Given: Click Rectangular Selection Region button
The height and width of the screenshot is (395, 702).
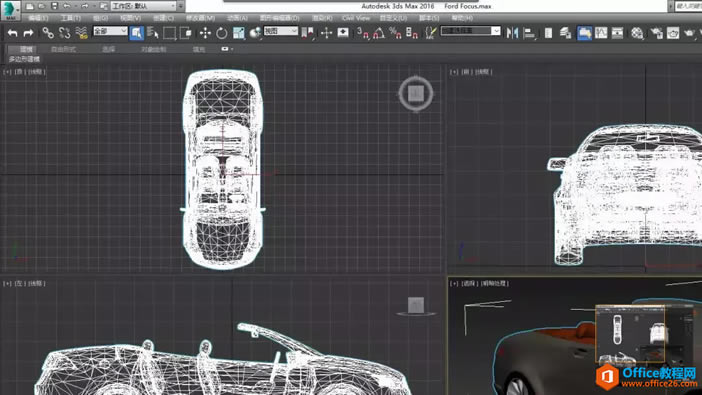Looking at the screenshot, I should point(169,33).
